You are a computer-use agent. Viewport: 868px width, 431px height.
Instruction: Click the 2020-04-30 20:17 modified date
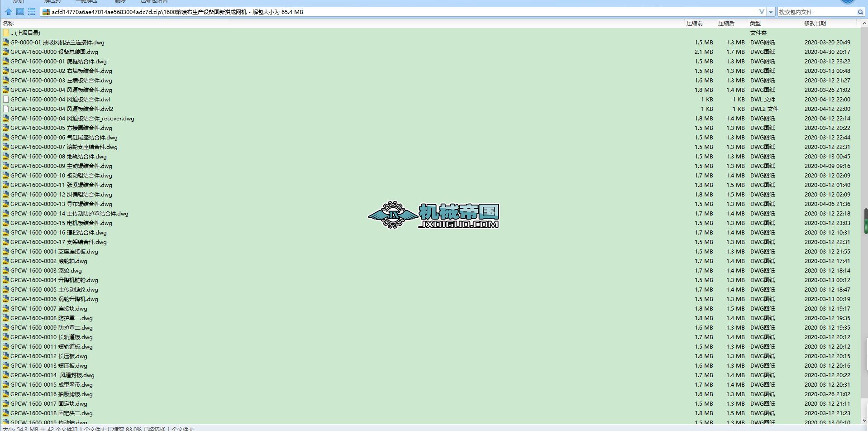pyautogui.click(x=827, y=52)
